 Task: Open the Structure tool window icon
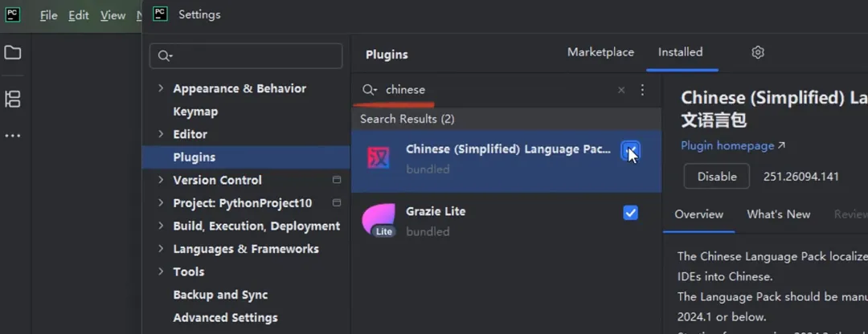(x=13, y=100)
